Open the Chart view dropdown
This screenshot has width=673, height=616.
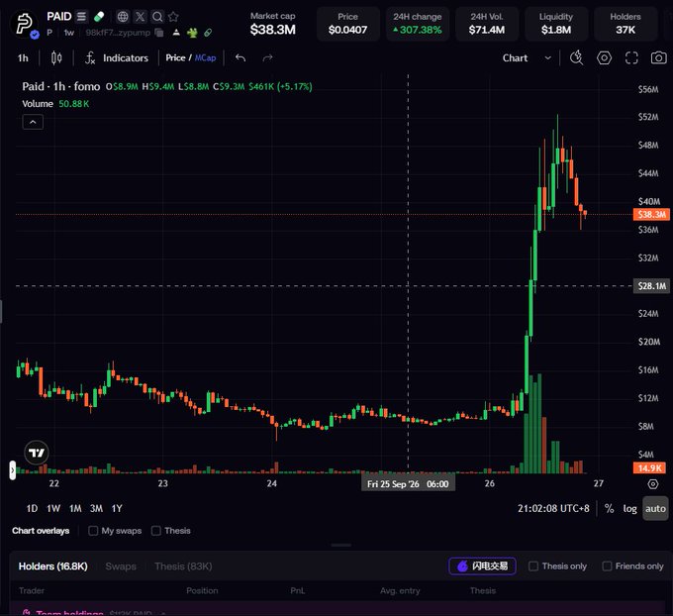click(x=527, y=58)
